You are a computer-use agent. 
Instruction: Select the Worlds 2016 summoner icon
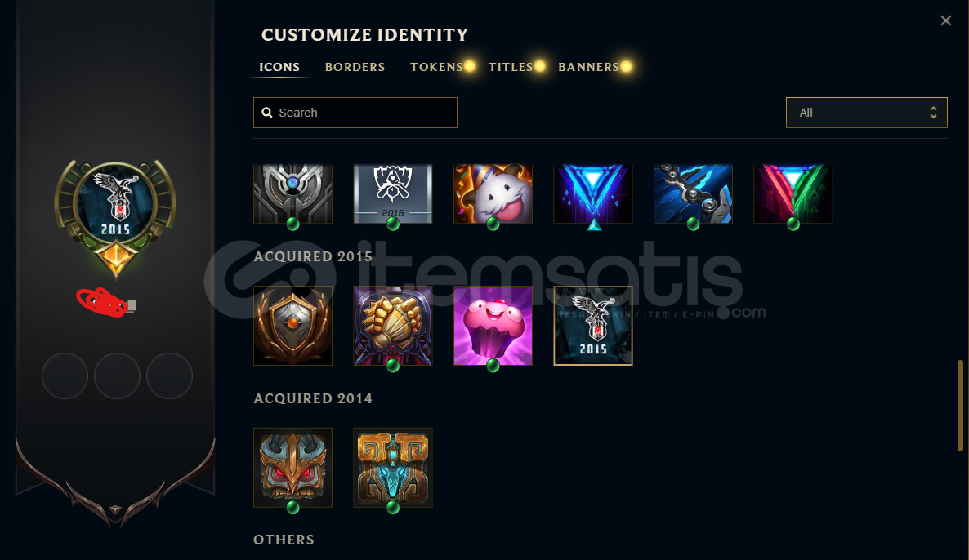(392, 193)
